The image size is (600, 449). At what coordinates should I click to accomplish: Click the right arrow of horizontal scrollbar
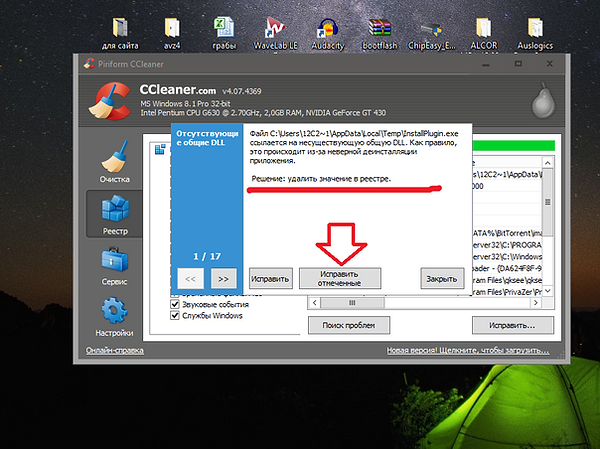(x=536, y=302)
